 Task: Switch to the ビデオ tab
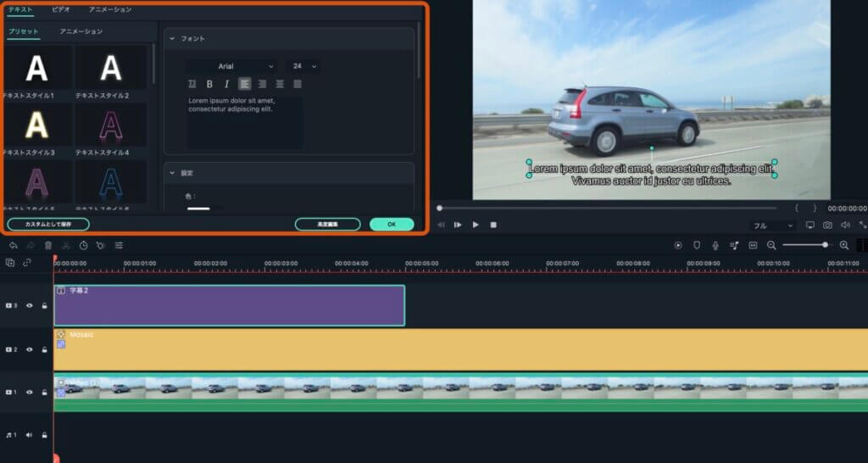pos(61,9)
